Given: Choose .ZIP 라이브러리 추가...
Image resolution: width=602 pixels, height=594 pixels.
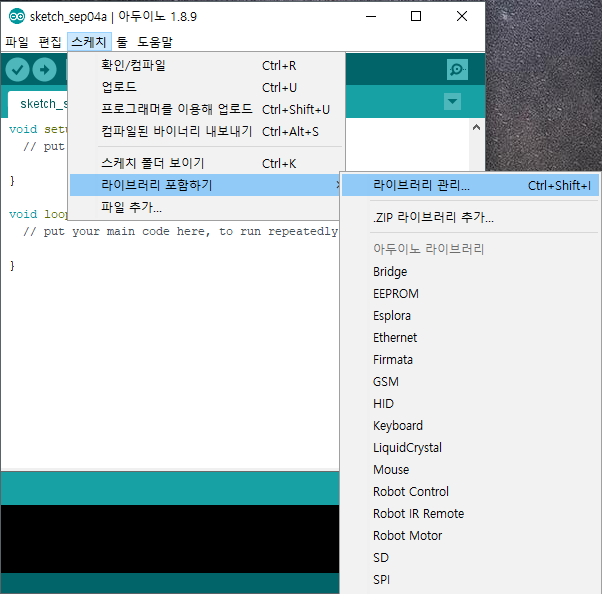Looking at the screenshot, I should pos(470,217).
